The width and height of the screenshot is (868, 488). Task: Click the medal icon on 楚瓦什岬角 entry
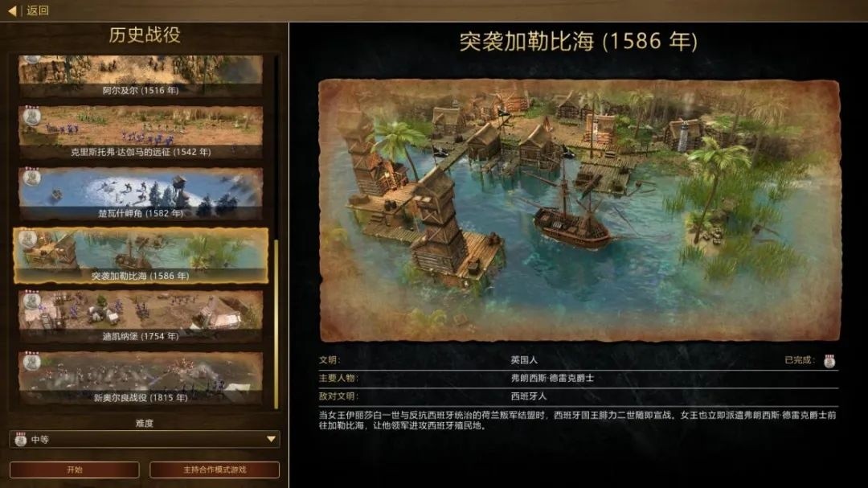tap(31, 177)
